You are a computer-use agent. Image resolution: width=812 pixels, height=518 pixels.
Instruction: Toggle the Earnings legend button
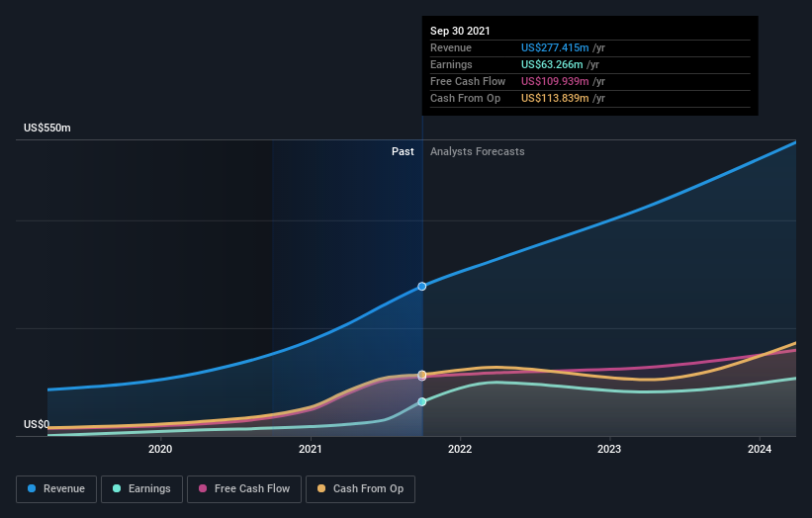141,489
